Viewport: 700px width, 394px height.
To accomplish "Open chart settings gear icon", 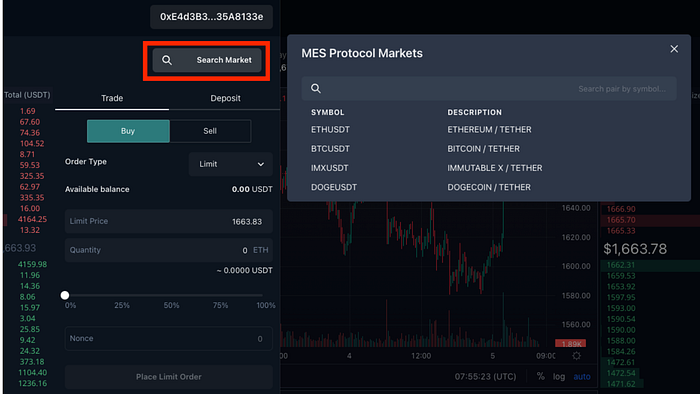I will click(x=576, y=356).
